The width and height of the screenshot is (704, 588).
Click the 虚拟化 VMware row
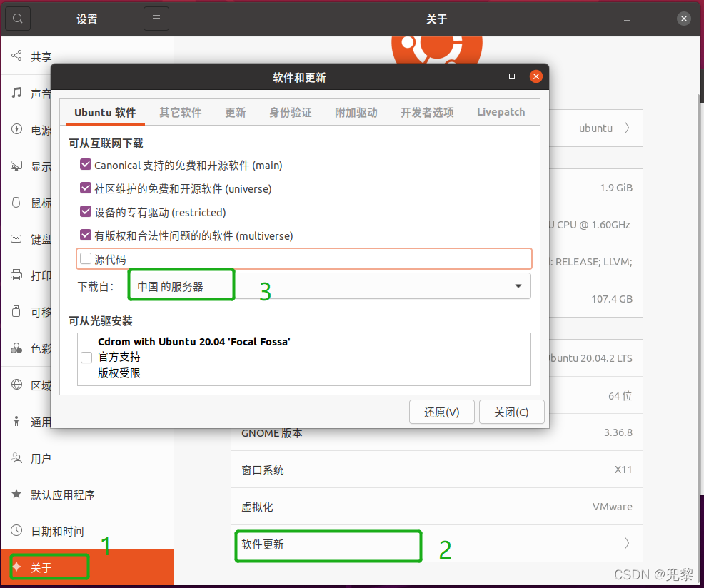pyautogui.click(x=437, y=507)
